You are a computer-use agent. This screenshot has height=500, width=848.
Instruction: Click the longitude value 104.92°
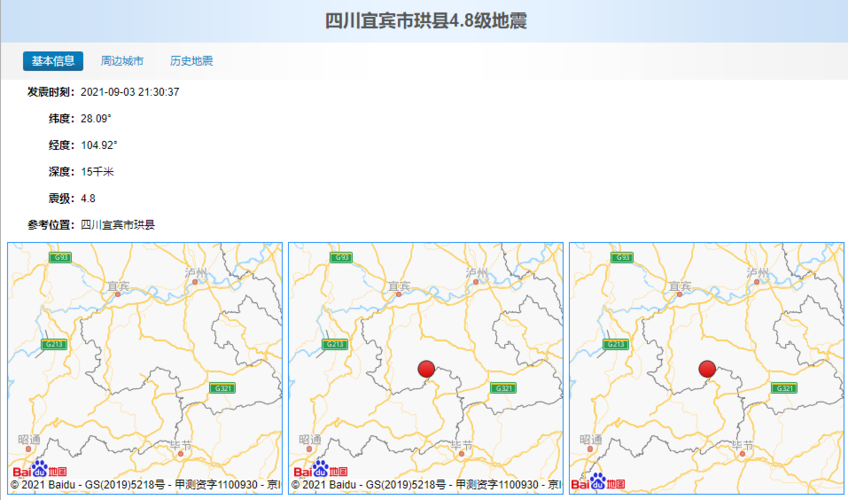pyautogui.click(x=99, y=145)
